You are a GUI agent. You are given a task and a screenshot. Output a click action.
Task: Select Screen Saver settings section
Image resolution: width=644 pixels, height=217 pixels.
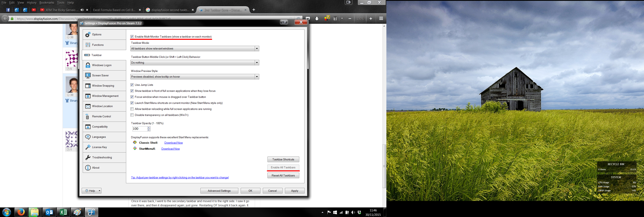tap(100, 75)
